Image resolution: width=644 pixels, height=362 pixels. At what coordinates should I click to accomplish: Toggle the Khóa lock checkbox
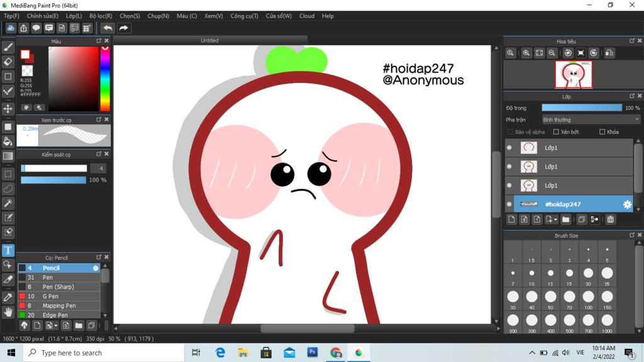coord(602,132)
